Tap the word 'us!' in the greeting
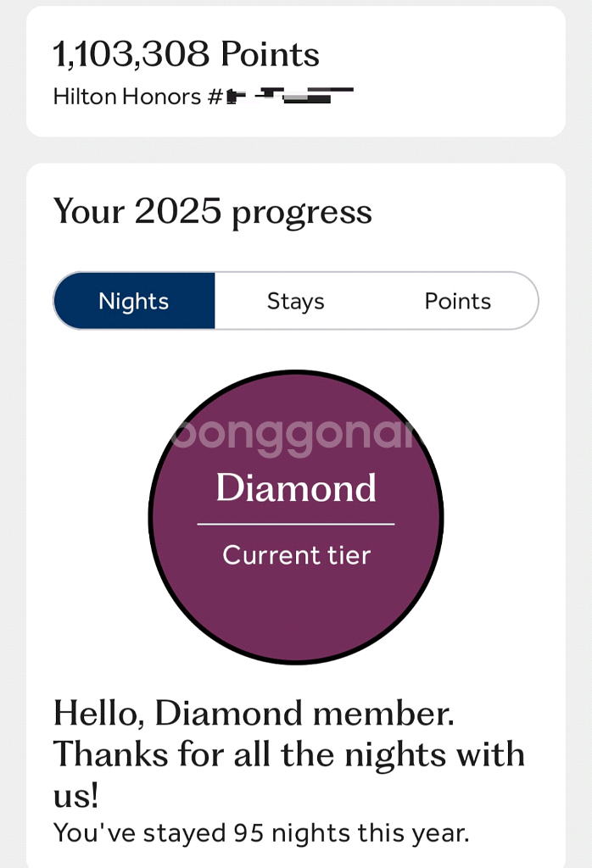 pos(76,794)
